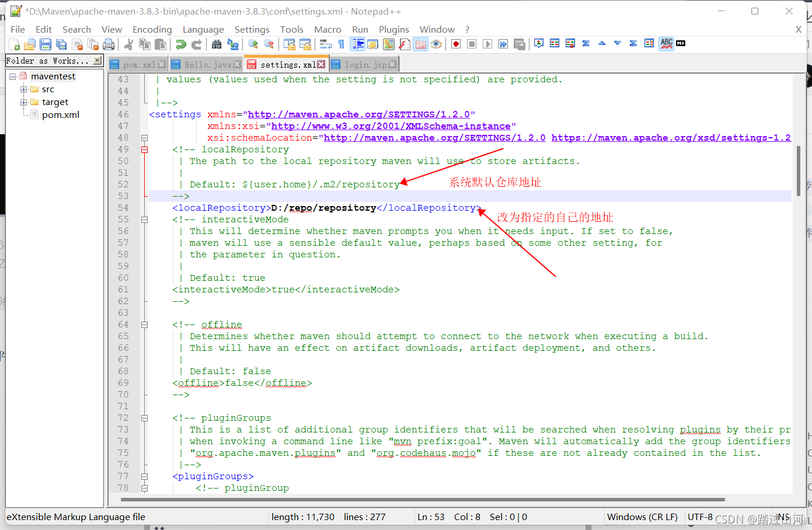Click the Zoom Out magnifier icon
This screenshot has height=530, width=812.
pos(269,44)
